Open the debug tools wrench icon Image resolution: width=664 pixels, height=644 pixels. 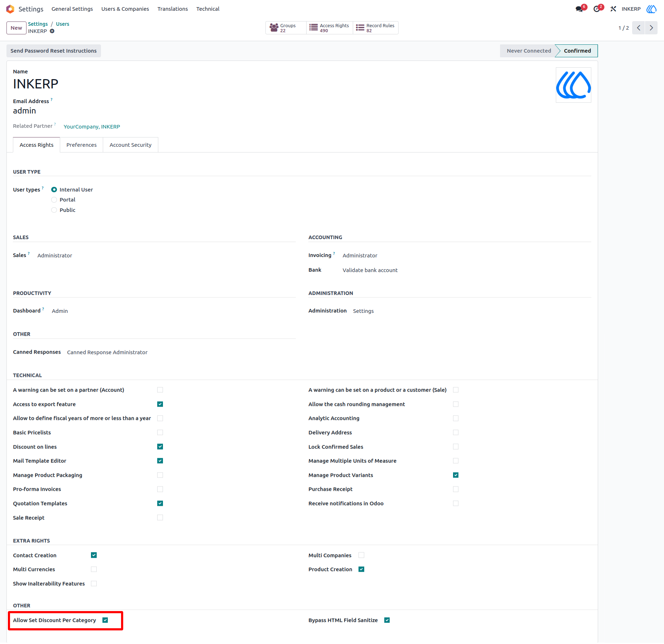(614, 9)
